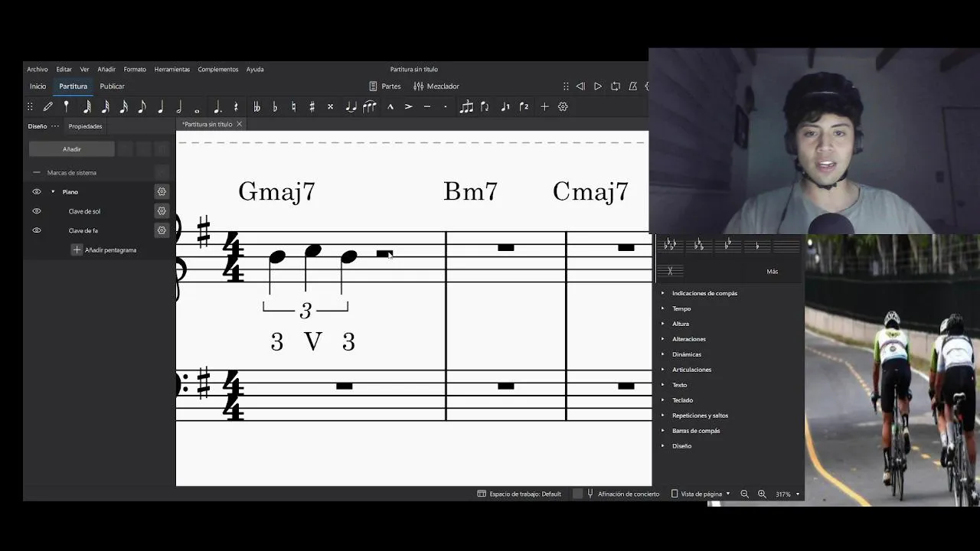Open the tuplet tool in toolbar

(x=466, y=107)
